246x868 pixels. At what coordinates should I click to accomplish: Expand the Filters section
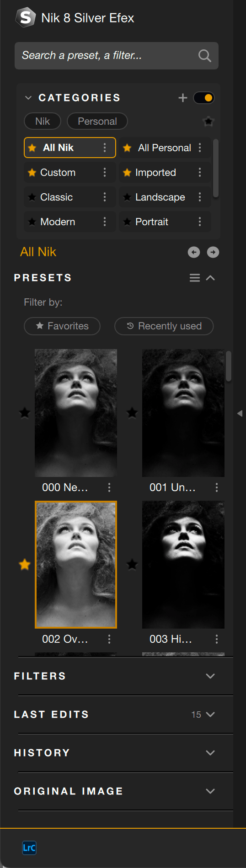click(210, 676)
